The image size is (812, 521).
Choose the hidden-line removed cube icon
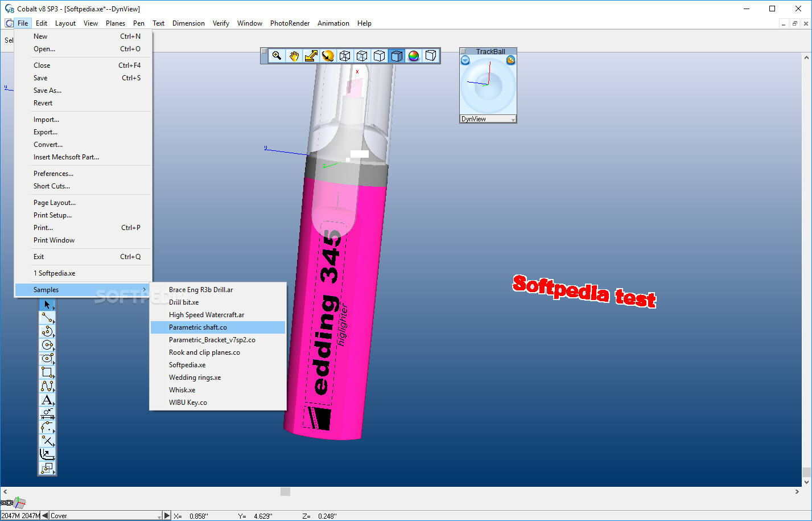tap(379, 56)
